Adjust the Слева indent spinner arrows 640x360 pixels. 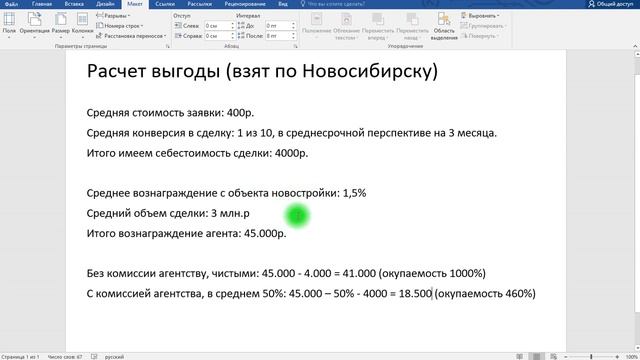[x=232, y=26]
